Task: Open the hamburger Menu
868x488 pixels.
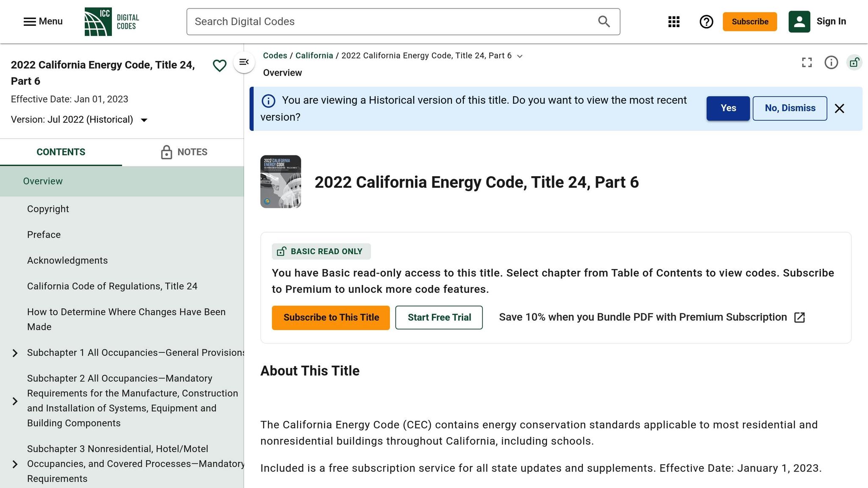Action: (x=43, y=22)
